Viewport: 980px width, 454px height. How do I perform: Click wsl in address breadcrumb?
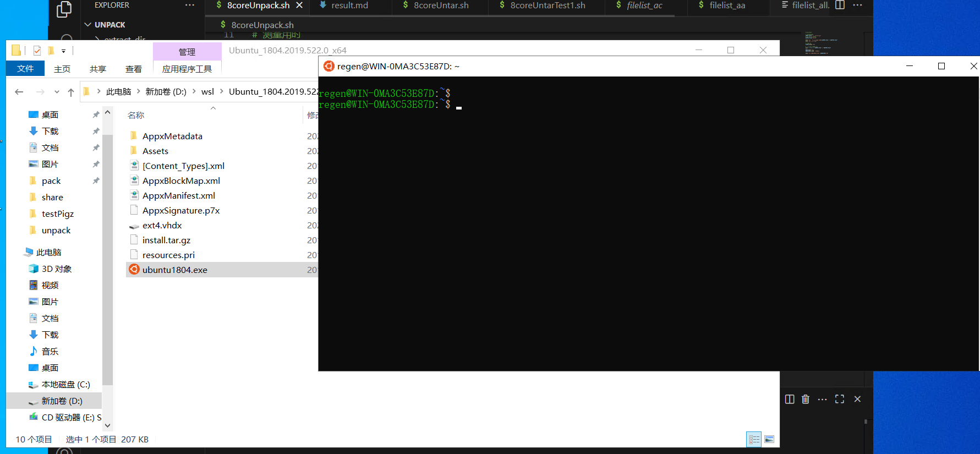[207, 91]
